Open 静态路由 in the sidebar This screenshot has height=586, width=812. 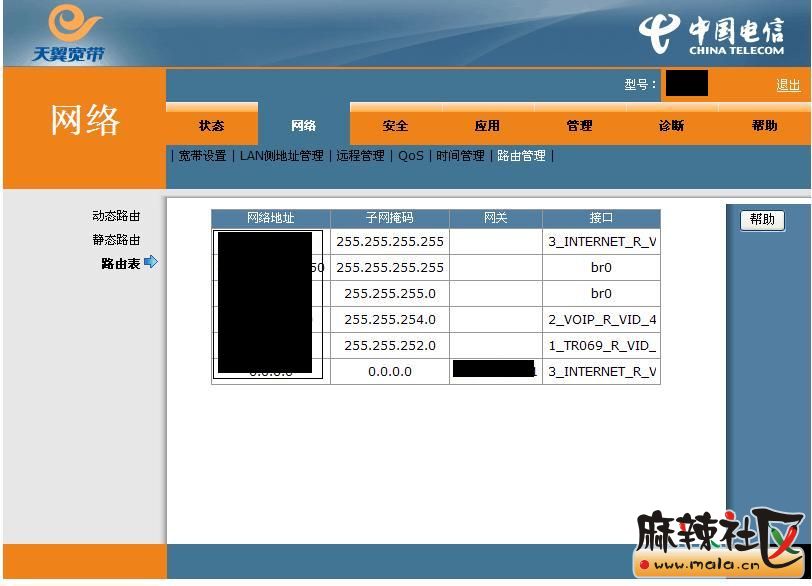pos(116,240)
